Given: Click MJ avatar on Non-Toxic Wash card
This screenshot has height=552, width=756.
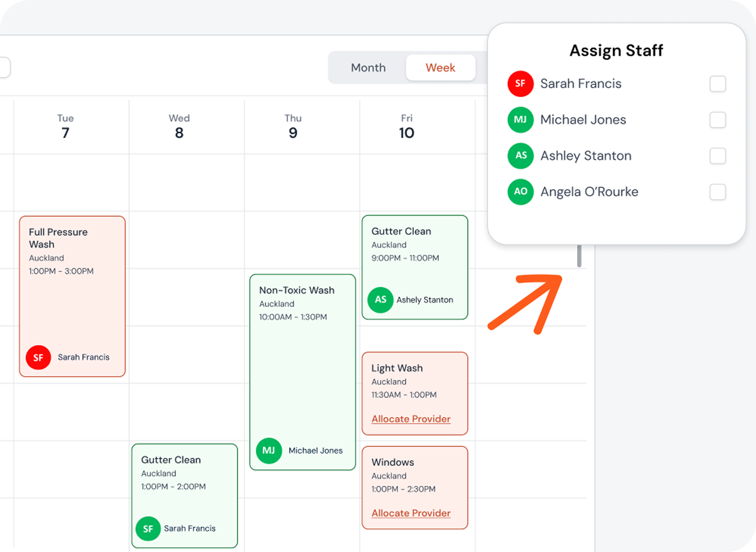Looking at the screenshot, I should (269, 451).
